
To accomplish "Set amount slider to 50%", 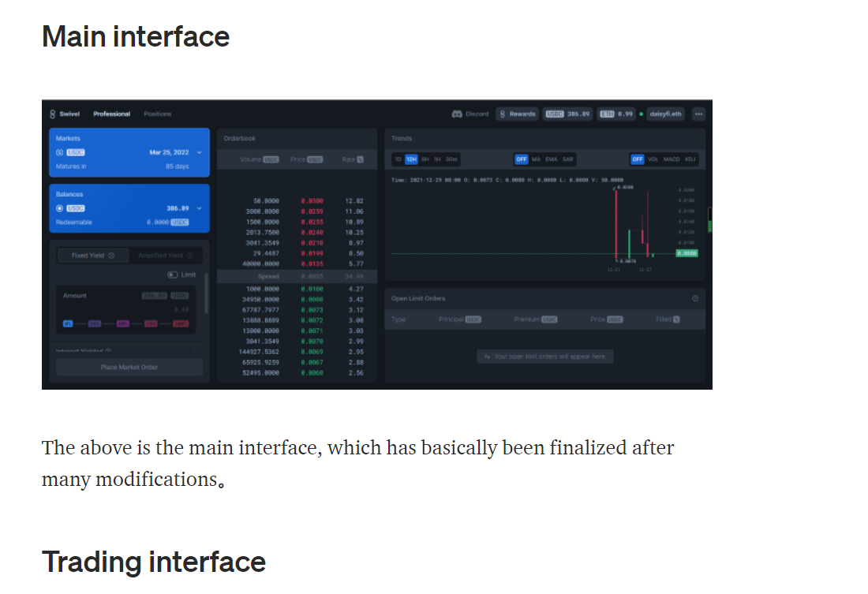I will click(x=123, y=324).
